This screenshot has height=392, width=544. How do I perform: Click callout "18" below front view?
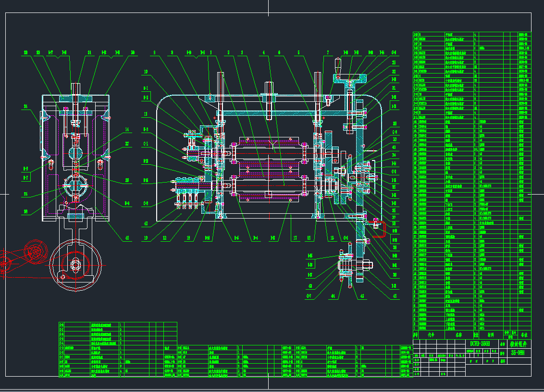pos(188,238)
